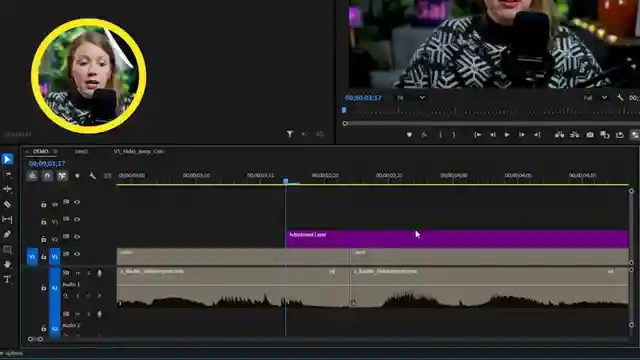This screenshot has height=360, width=640.
Task: Toggle lock on audio track A1
Action: [x=44, y=288]
